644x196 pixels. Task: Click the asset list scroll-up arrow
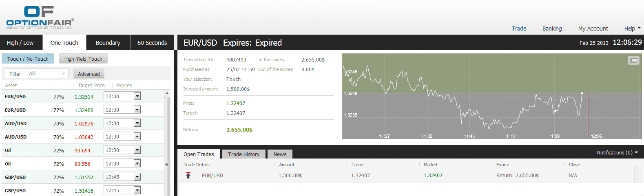[167, 93]
